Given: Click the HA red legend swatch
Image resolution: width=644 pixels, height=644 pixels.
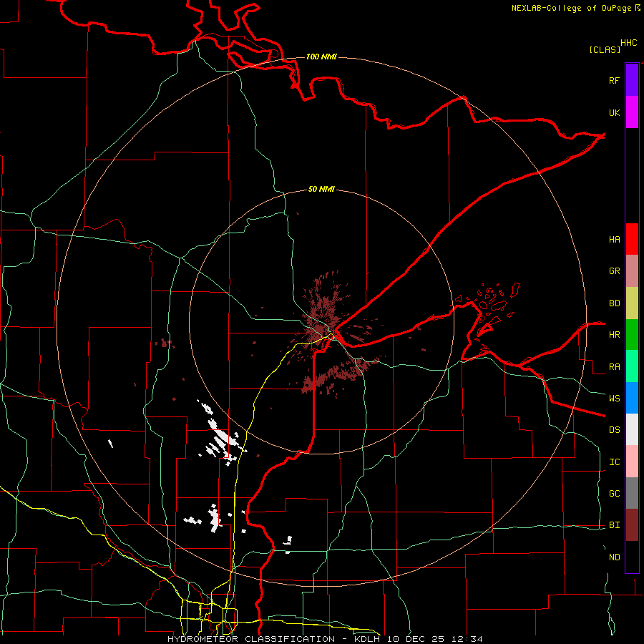Looking at the screenshot, I should point(632,239).
